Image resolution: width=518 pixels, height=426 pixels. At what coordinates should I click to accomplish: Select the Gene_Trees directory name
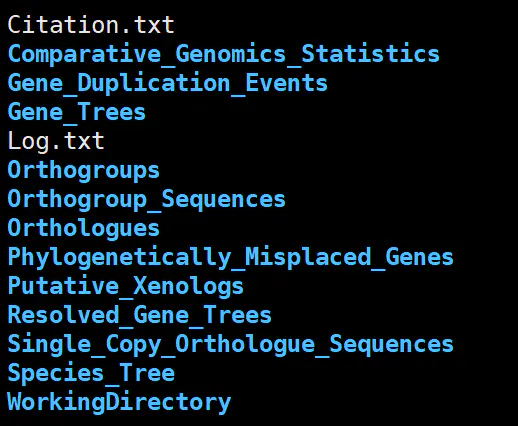(x=77, y=112)
